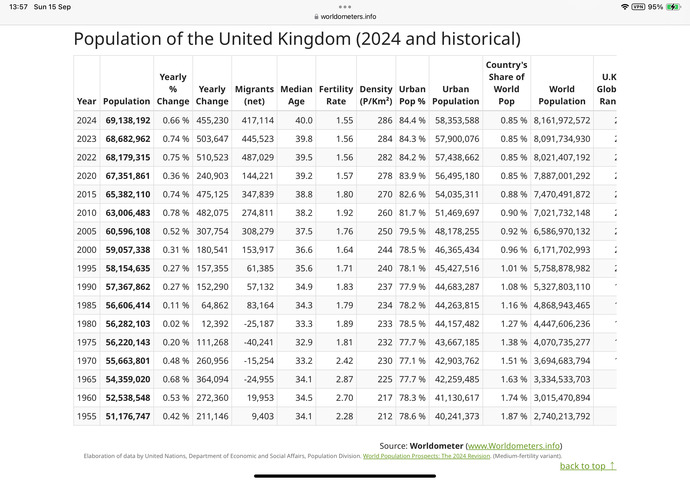Select population value 69,138,192
The width and height of the screenshot is (690, 482).
pyautogui.click(x=128, y=120)
